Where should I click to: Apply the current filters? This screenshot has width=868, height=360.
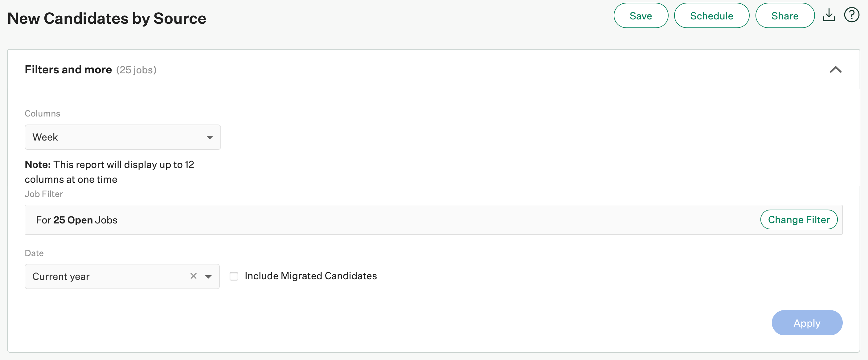(807, 323)
